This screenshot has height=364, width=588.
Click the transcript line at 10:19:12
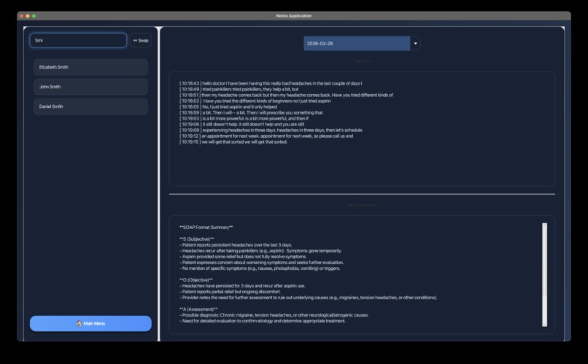tap(266, 136)
